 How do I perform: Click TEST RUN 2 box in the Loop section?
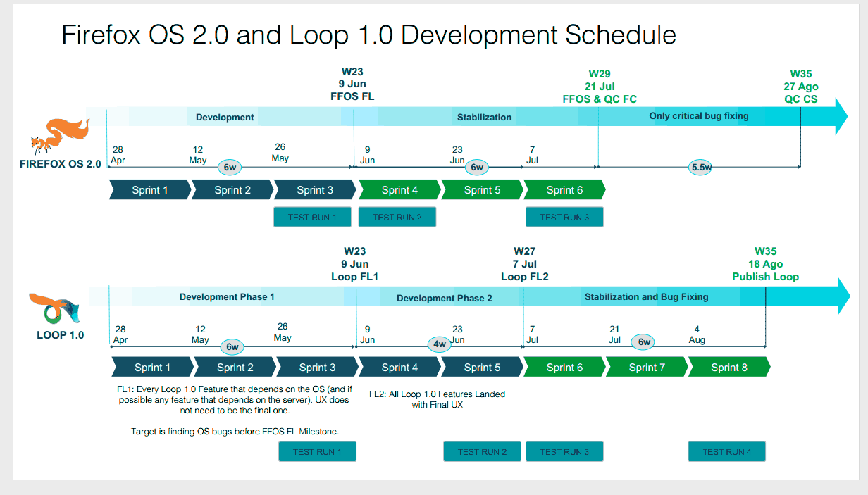coord(482,451)
